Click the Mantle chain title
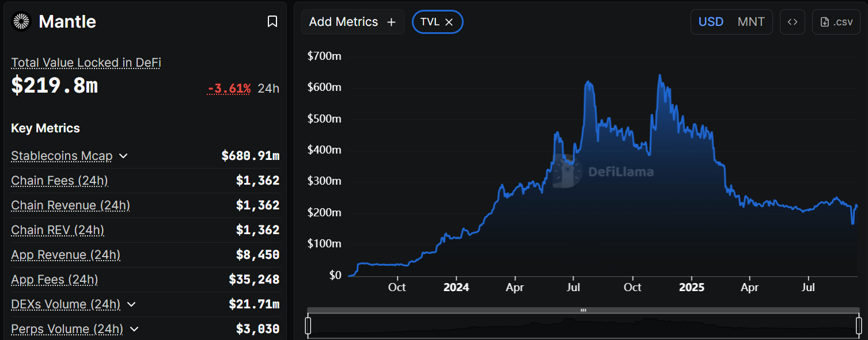 [67, 22]
